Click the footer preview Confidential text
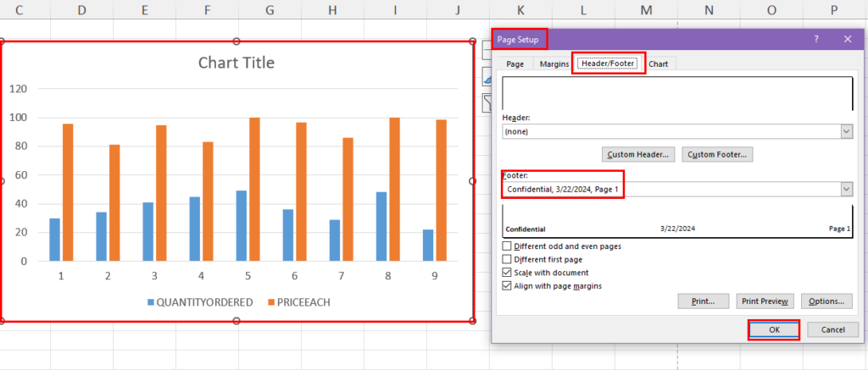 (526, 229)
